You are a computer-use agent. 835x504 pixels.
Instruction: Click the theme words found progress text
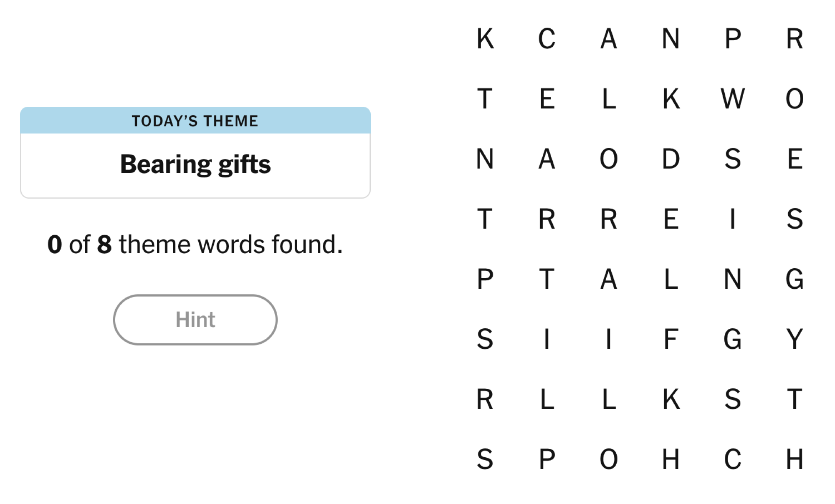(195, 244)
